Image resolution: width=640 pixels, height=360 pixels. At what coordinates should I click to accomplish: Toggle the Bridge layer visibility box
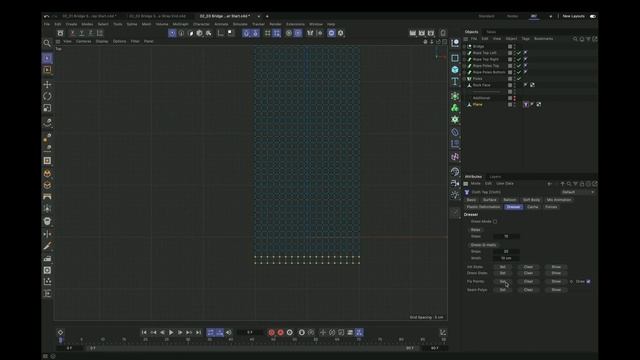(510, 47)
